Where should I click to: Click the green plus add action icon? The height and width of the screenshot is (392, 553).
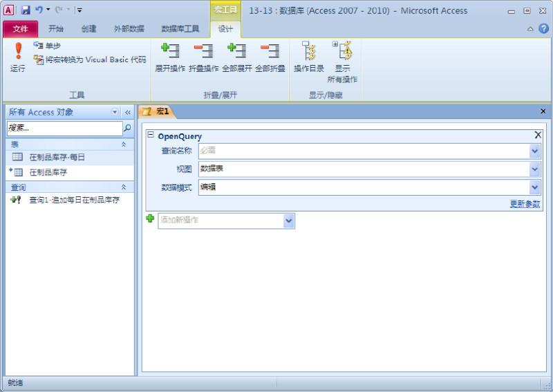coord(150,218)
